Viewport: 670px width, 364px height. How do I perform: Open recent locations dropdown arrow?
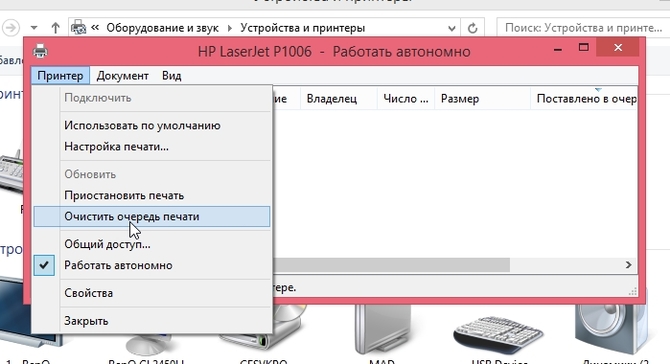[x=34, y=28]
